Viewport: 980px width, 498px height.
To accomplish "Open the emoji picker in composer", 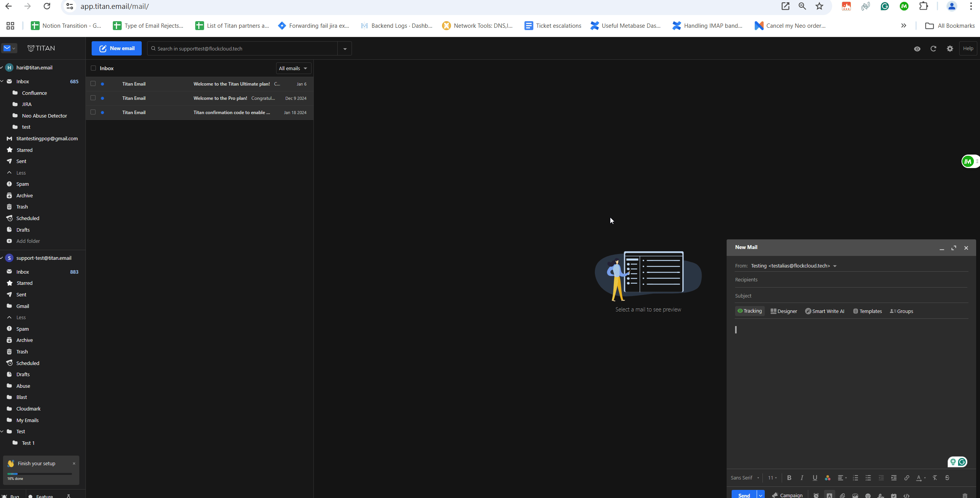I will (x=868, y=495).
